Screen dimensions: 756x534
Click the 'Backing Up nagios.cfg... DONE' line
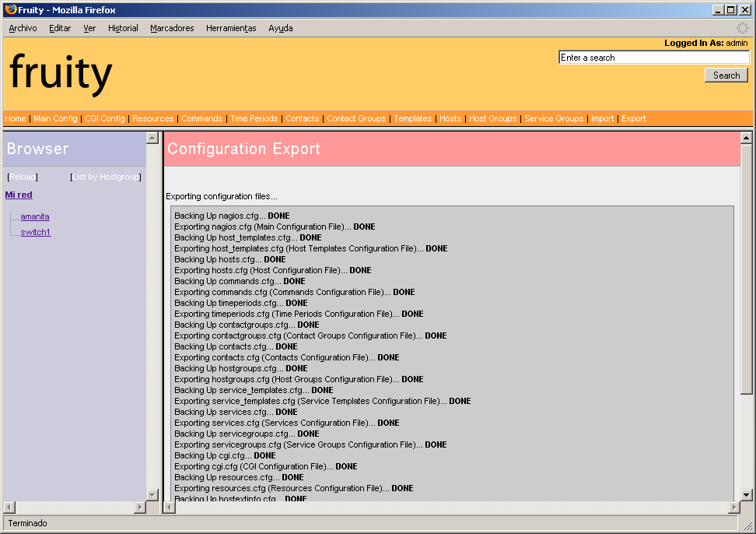coord(232,216)
